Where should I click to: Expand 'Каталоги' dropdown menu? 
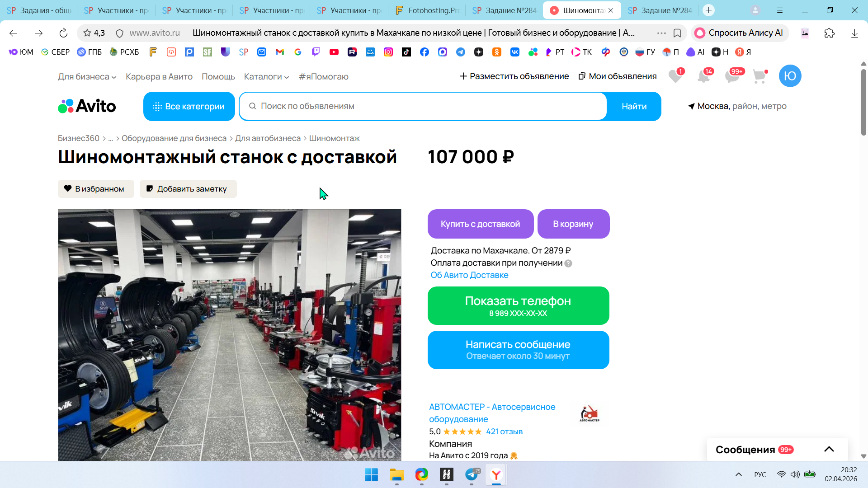[266, 77]
